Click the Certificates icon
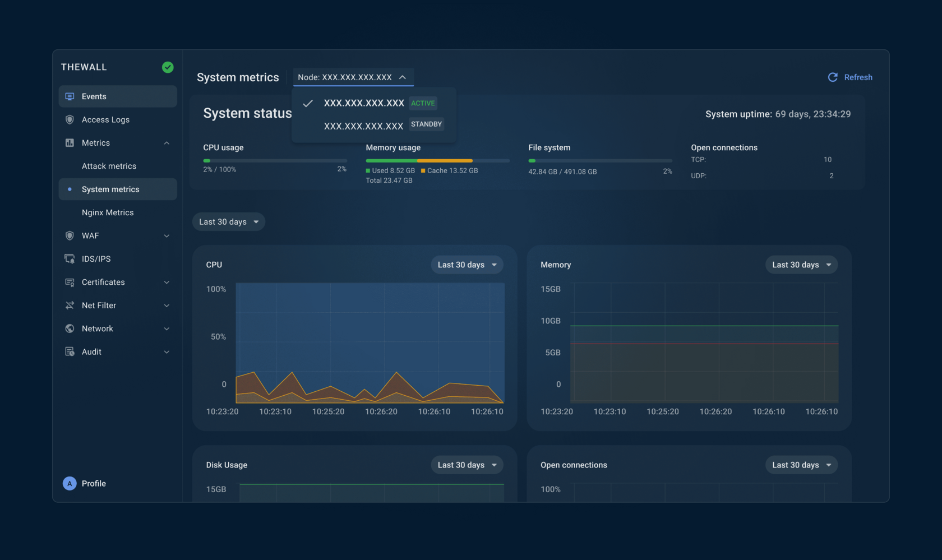 [x=70, y=282]
